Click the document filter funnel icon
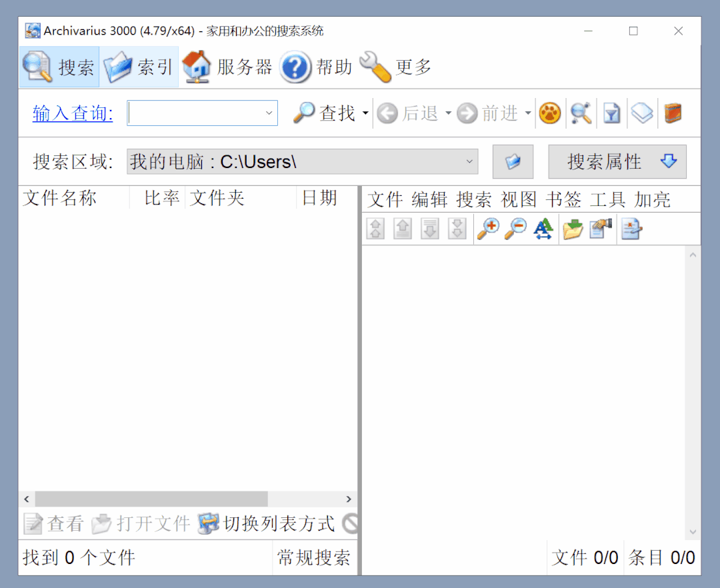Screen dimensions: 720x588 point(611,113)
